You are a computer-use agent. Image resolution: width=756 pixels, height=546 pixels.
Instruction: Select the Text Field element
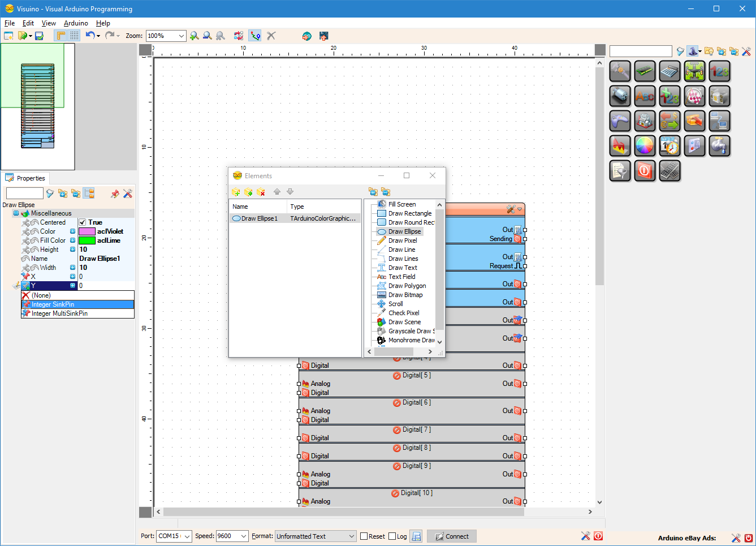click(401, 277)
